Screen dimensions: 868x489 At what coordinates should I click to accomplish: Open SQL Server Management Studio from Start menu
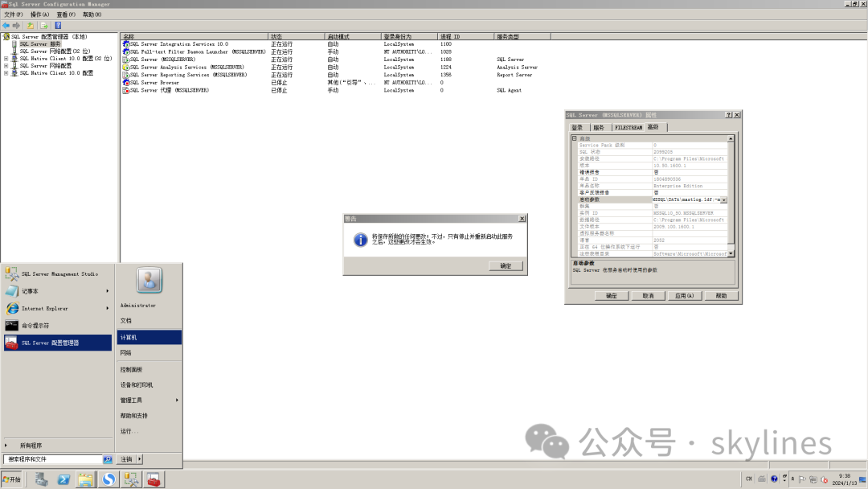[x=58, y=273]
